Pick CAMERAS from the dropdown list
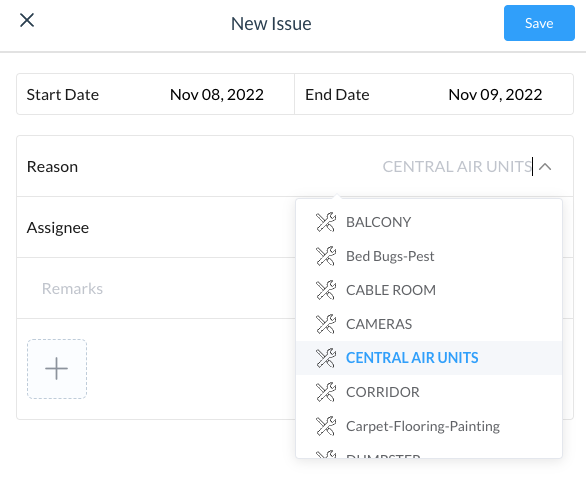Image resolution: width=586 pixels, height=486 pixels. [x=429, y=324]
